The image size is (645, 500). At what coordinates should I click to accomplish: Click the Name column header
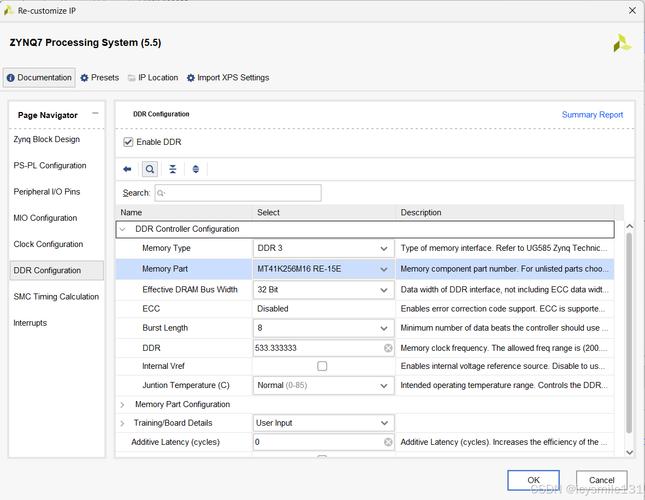tap(184, 213)
